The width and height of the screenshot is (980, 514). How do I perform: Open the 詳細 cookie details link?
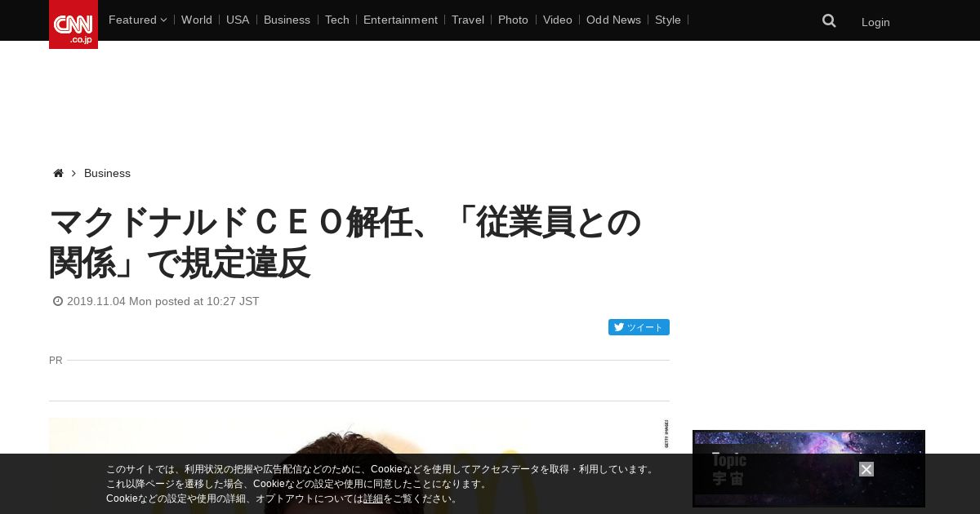(373, 498)
